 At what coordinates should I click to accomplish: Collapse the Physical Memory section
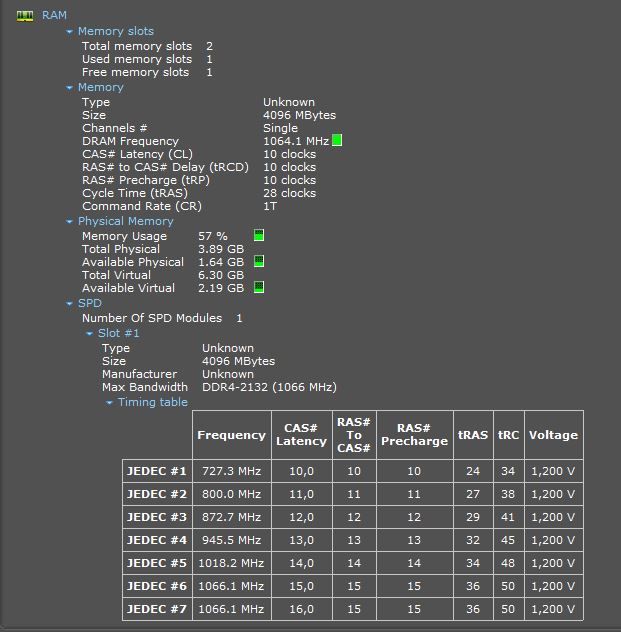(x=70, y=222)
